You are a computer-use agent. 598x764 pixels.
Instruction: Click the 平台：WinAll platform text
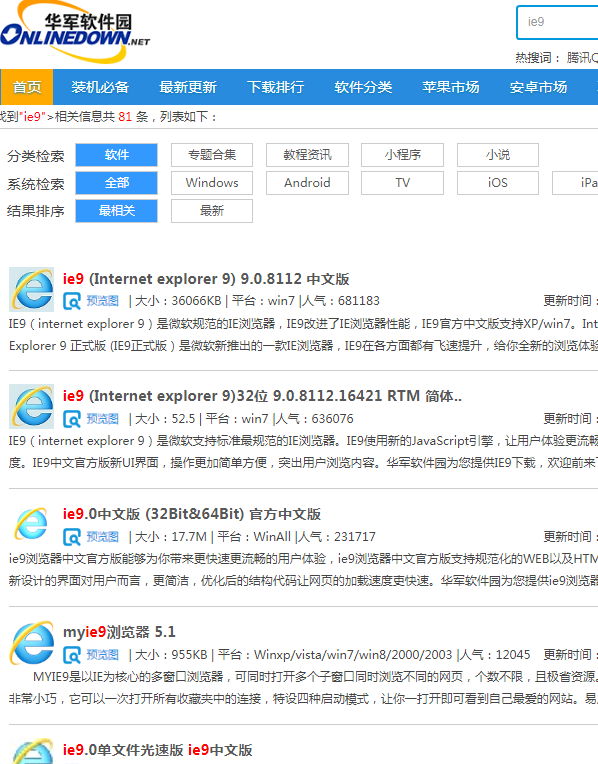pos(254,537)
